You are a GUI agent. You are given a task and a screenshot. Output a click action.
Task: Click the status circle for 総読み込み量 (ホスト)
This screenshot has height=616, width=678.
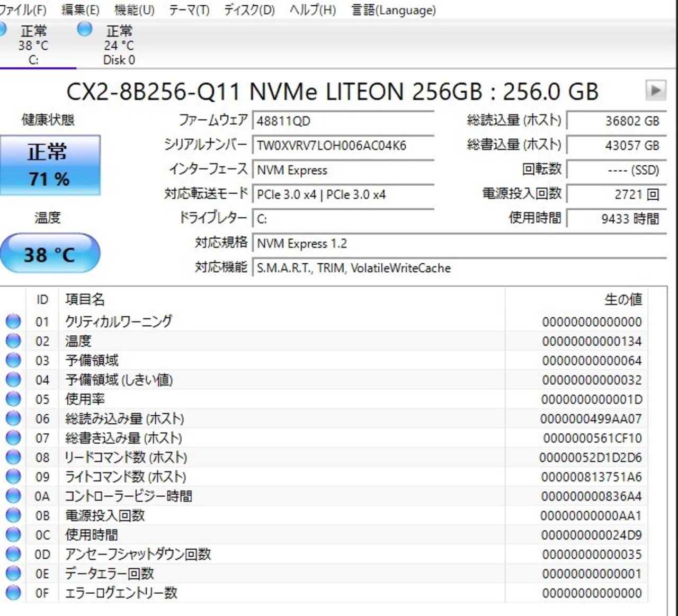[x=13, y=418]
